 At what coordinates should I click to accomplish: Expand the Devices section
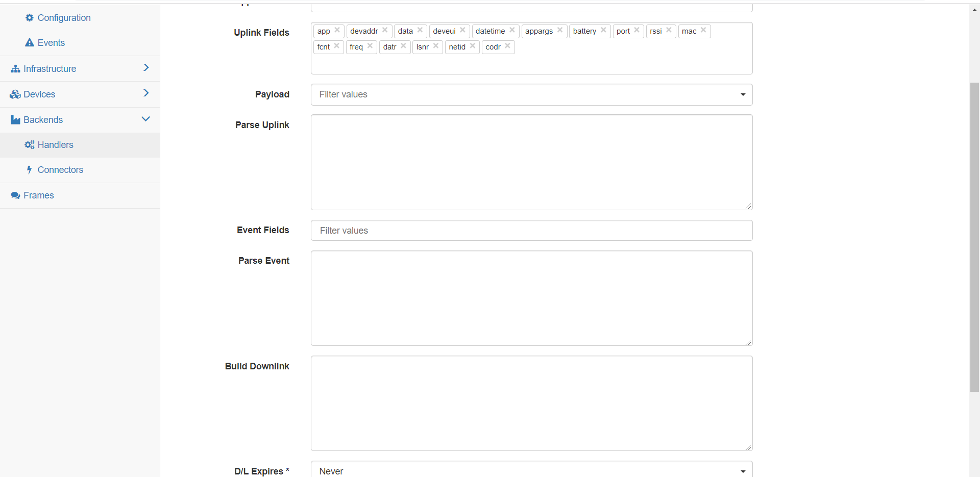pos(146,93)
